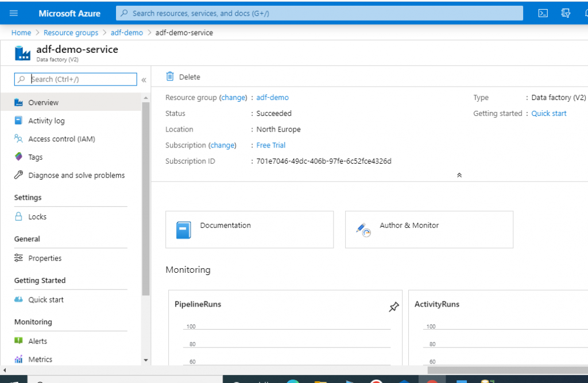Collapse the essentials section with up chevrons
Screen dimensions: 588x383
tap(459, 175)
